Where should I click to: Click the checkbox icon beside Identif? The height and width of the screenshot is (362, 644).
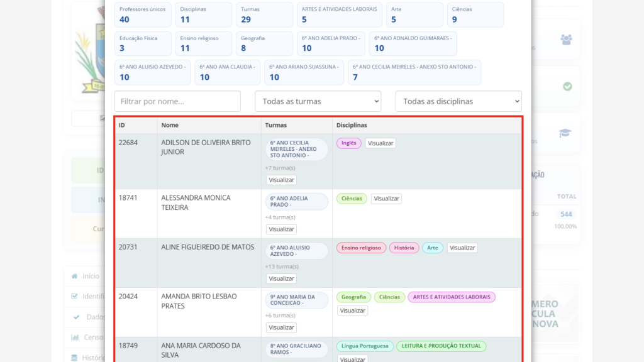pyautogui.click(x=75, y=296)
